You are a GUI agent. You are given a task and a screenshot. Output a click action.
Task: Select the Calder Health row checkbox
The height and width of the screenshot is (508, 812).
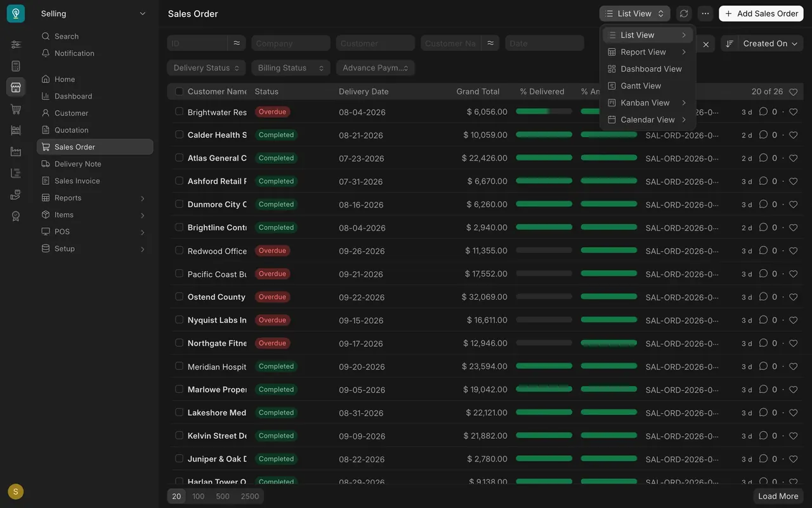coord(179,135)
